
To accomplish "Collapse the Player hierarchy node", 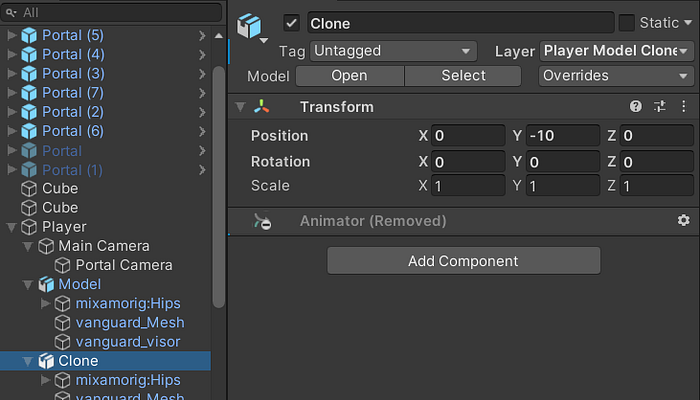I will pyautogui.click(x=12, y=227).
